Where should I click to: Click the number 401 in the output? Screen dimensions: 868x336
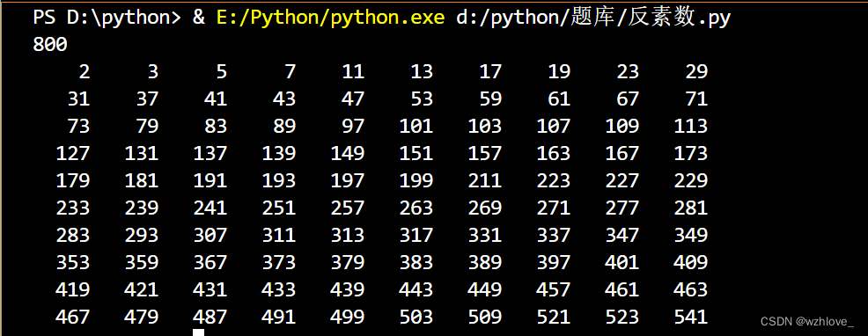(622, 262)
